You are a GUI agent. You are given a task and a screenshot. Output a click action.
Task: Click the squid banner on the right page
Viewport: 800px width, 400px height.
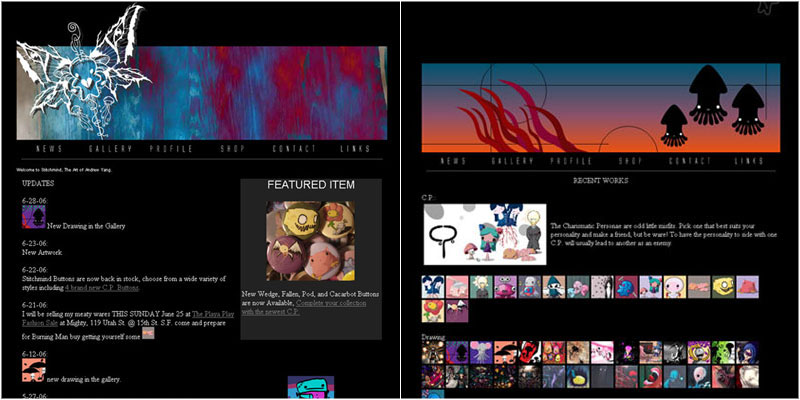(601, 108)
